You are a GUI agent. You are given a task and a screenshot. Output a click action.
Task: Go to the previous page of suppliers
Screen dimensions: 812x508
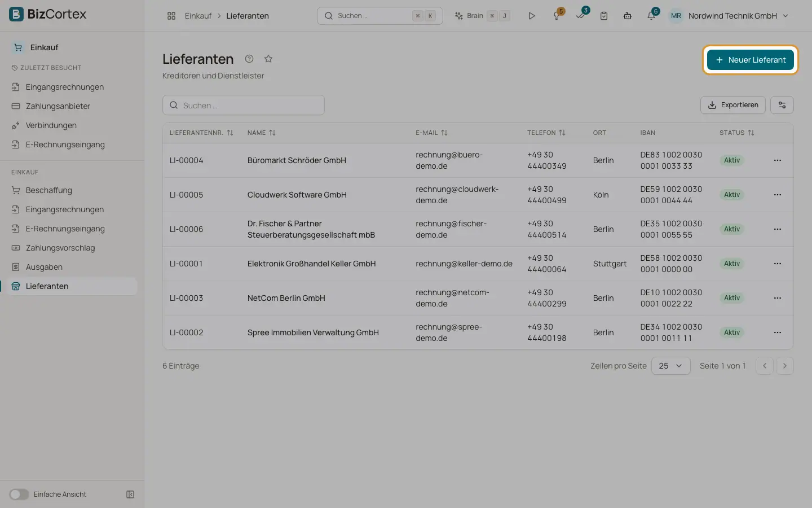[765, 366]
